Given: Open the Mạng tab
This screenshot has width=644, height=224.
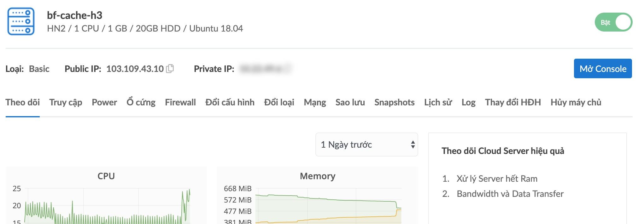Looking at the screenshot, I should click(315, 103).
